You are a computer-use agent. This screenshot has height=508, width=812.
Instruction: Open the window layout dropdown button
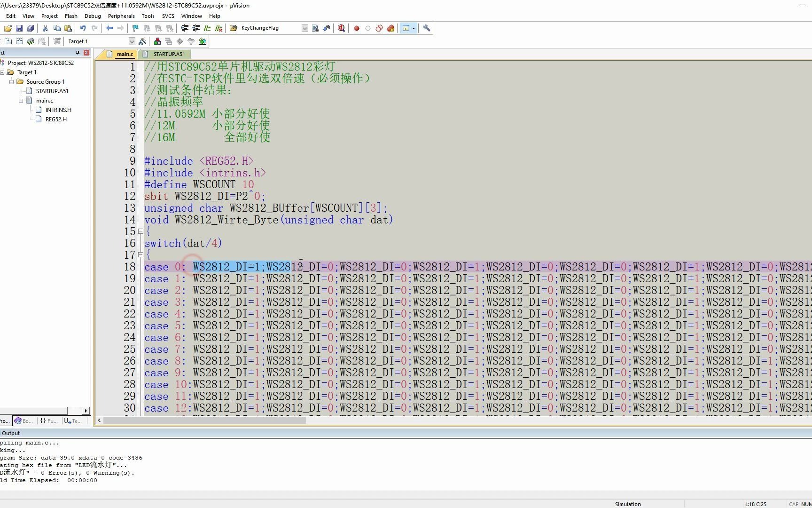coord(408,28)
